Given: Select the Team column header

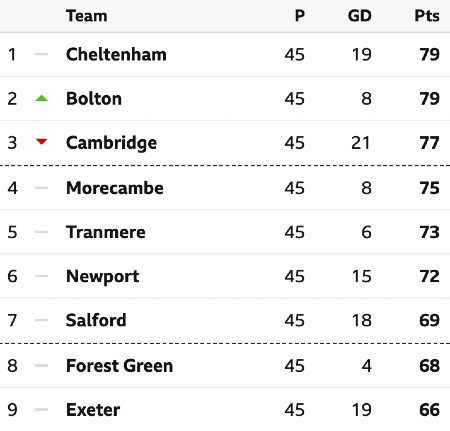Looking at the screenshot, I should (87, 16).
